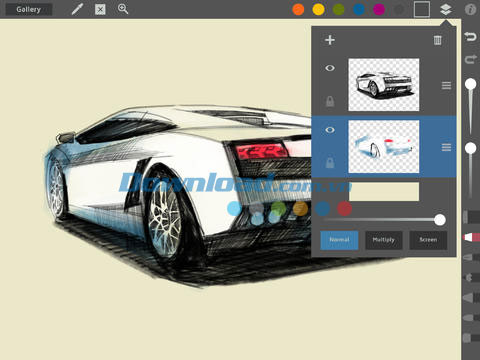Toggle the layers panel icon
The height and width of the screenshot is (360, 480).
pos(446,9)
